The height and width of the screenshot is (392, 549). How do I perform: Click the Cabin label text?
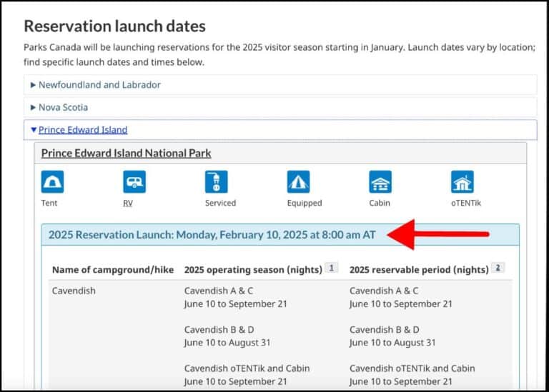point(380,203)
